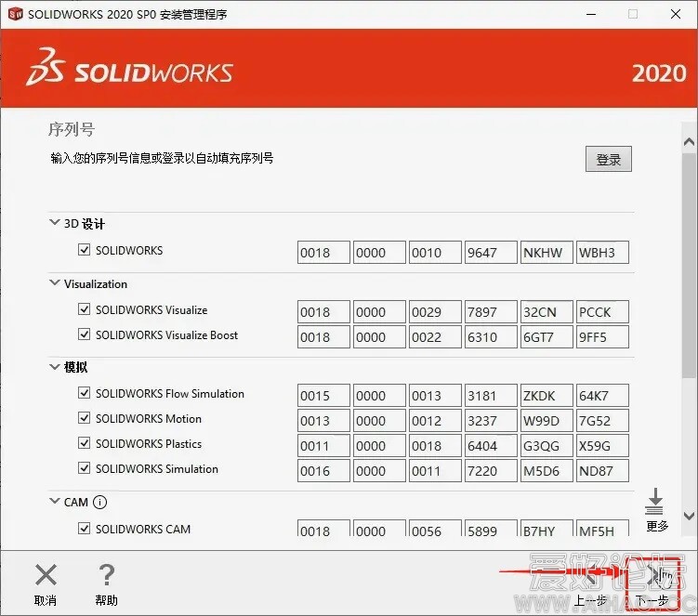The width and height of the screenshot is (698, 616).
Task: Collapse the 3D 设计 section
Action: [x=54, y=224]
